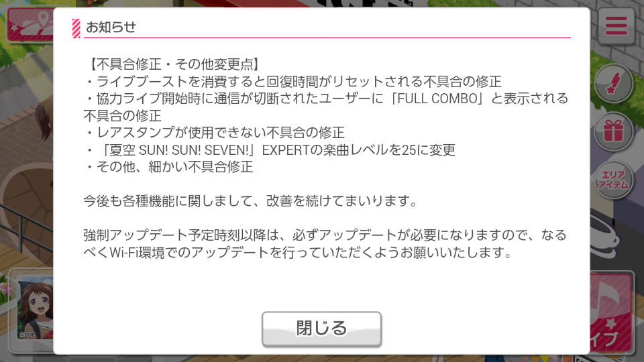Screen dimensions: 644x362
Task: Open the hamburger menu icon
Action: pyautogui.click(x=616, y=25)
